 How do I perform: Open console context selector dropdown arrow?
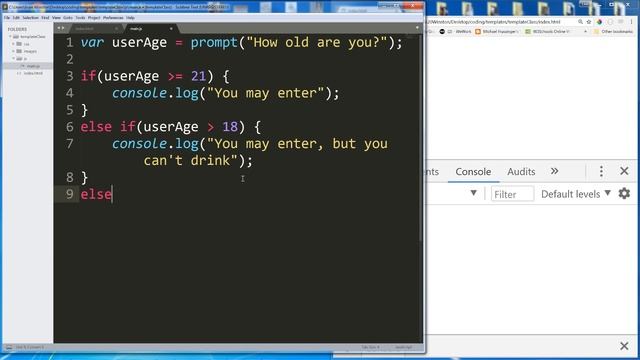tap(473, 193)
